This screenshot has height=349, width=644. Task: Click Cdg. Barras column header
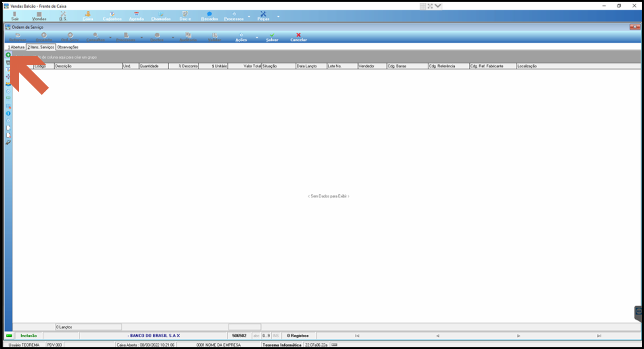(x=407, y=66)
